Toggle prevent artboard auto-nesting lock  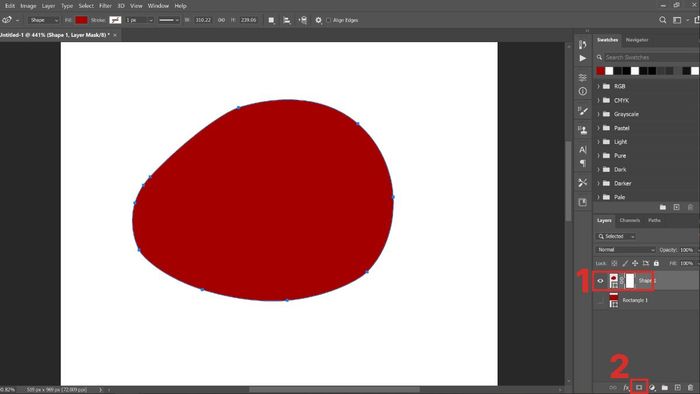point(646,263)
